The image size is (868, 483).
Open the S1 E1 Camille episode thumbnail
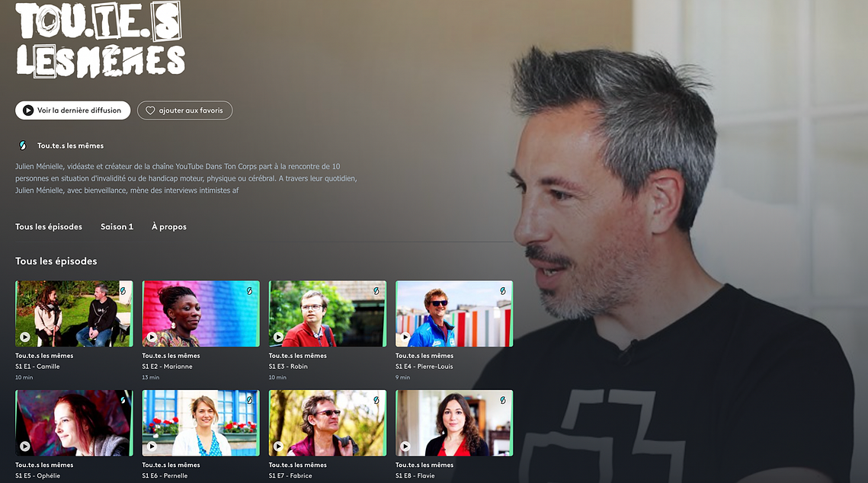[x=74, y=314]
